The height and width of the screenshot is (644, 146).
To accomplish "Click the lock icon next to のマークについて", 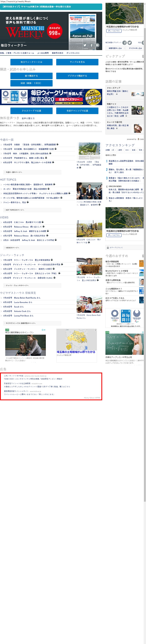I will tap(108, 248).
